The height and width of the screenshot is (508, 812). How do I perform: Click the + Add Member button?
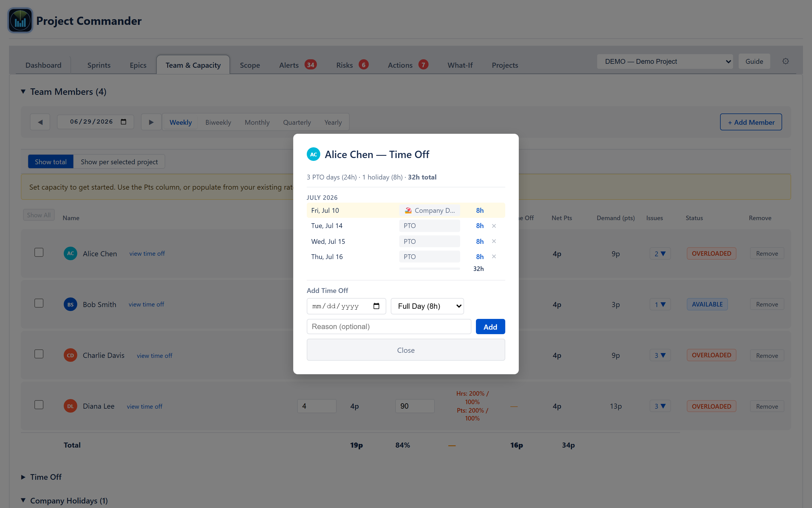coord(751,122)
